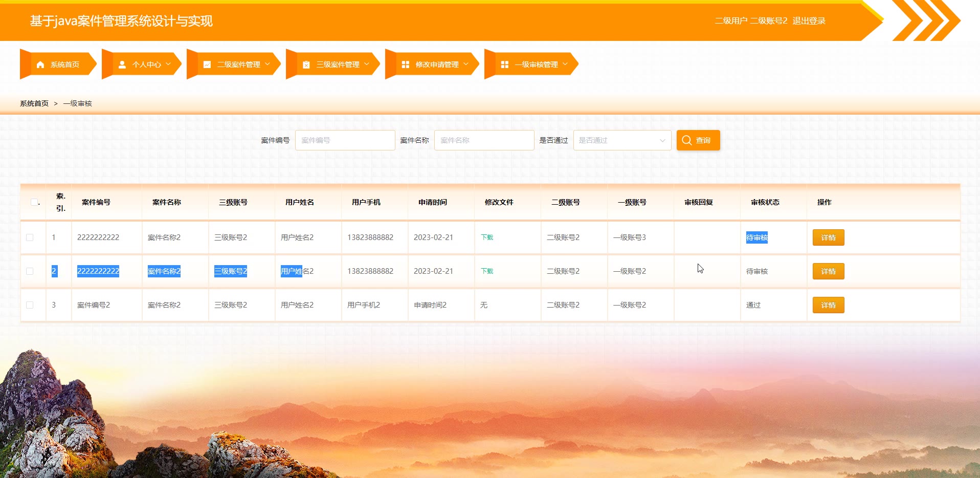
Task: Click the grid icon in 修改申请管理
Action: click(406, 64)
